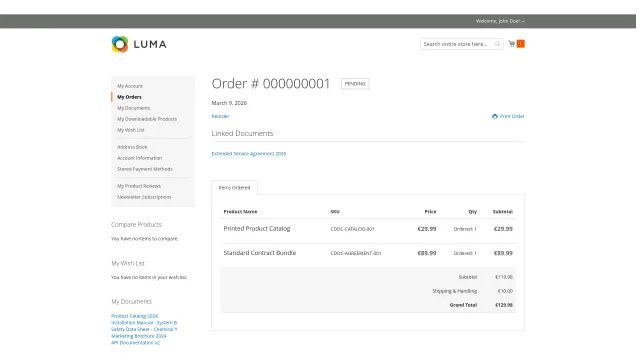Image resolution: width=640 pixels, height=360 pixels.
Task: Click Printed Product Catalog product name
Action: (257, 229)
